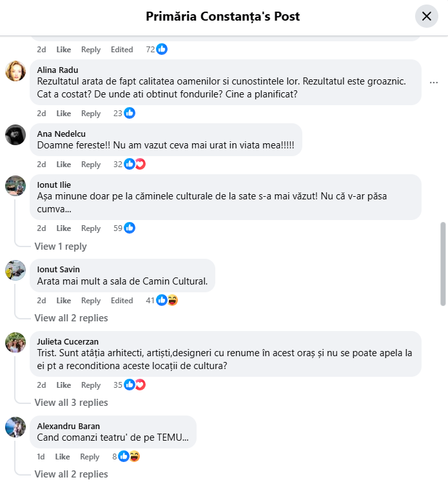Close the Primăria Constanța's Post dialog
Image resolution: width=448 pixels, height=482 pixels.
[426, 17]
